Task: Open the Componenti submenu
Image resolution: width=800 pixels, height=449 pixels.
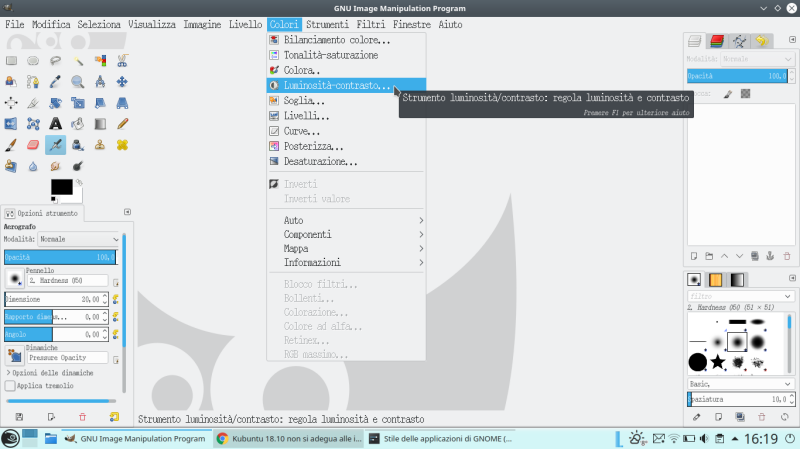Action: click(x=346, y=235)
